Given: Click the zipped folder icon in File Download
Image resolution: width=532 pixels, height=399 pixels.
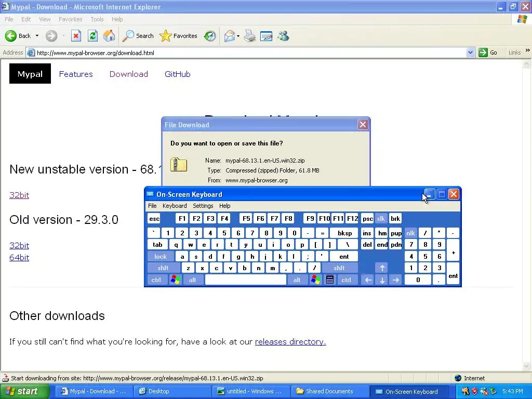Looking at the screenshot, I should coord(179,165).
